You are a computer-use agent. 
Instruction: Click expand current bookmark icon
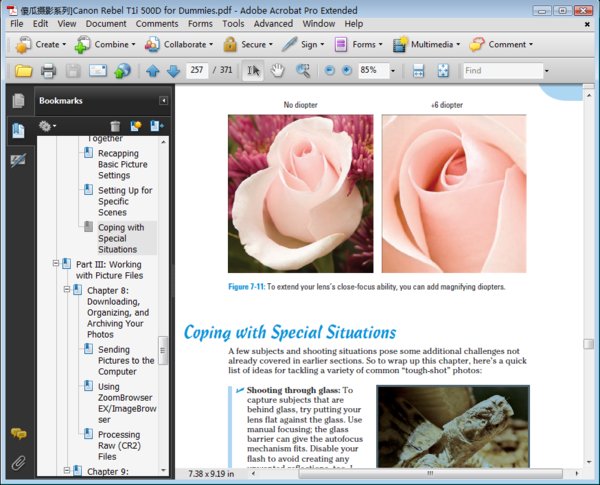(157, 126)
